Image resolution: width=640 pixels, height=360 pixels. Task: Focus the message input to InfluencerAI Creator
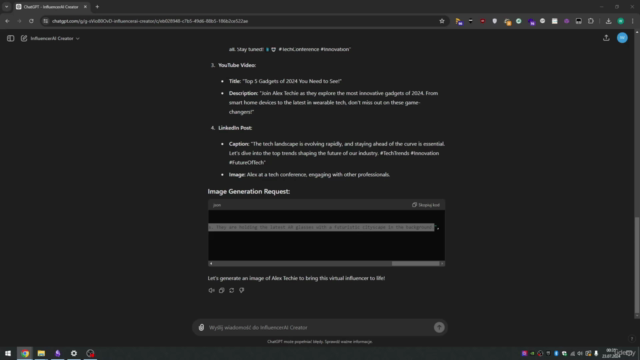pyautogui.click(x=319, y=327)
